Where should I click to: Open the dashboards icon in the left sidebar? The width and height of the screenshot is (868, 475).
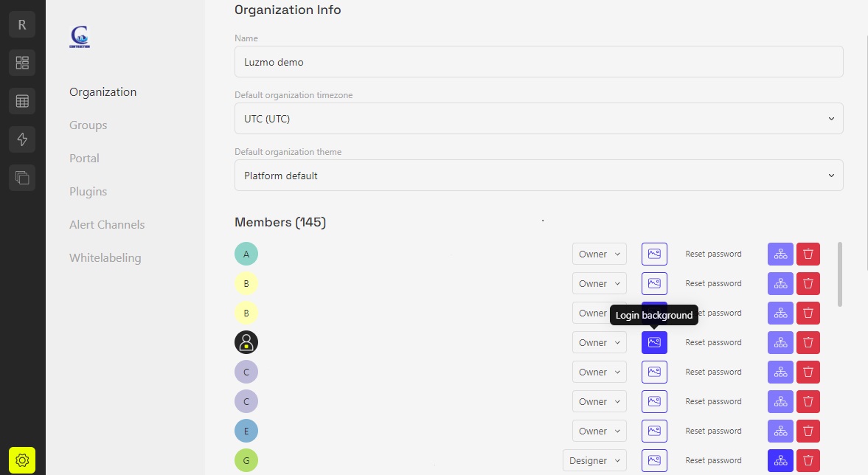click(22, 63)
